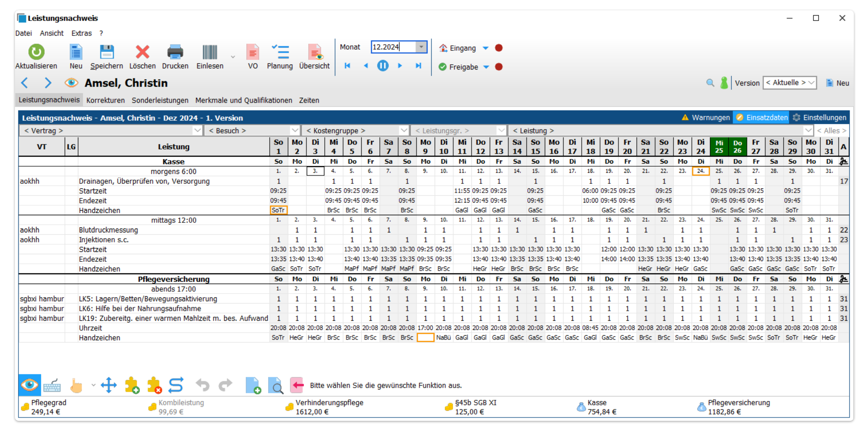Click the red status dot beside Eingang
Image resolution: width=868 pixels, height=443 pixels.
tap(499, 48)
